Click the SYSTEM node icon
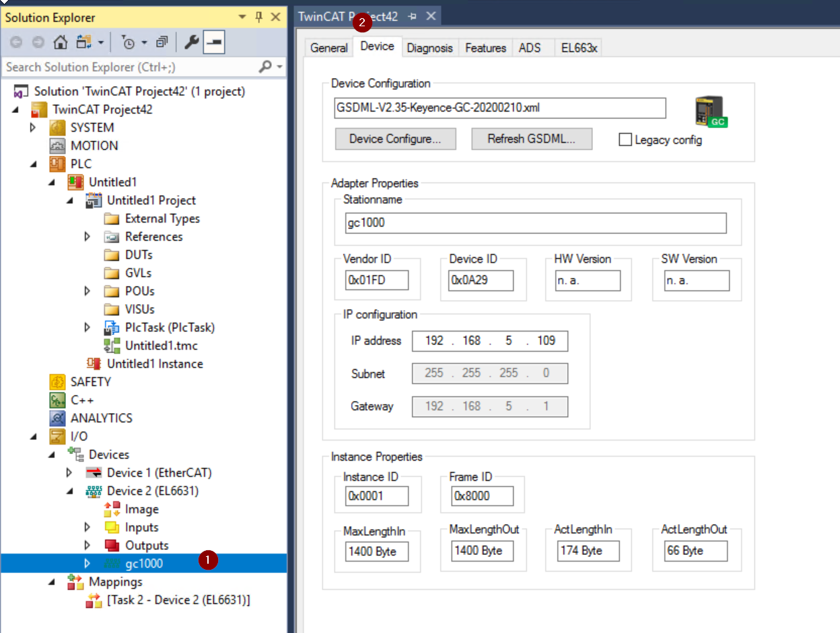 [58, 127]
